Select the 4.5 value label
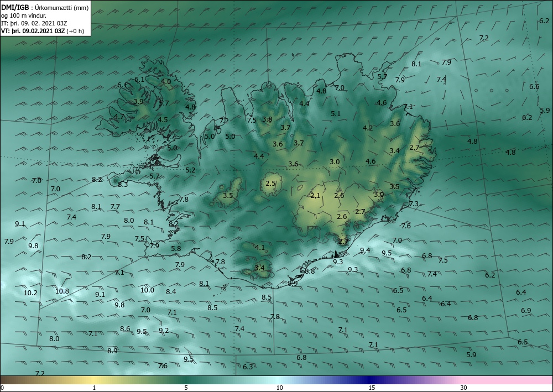The image size is (553, 392). point(163,119)
